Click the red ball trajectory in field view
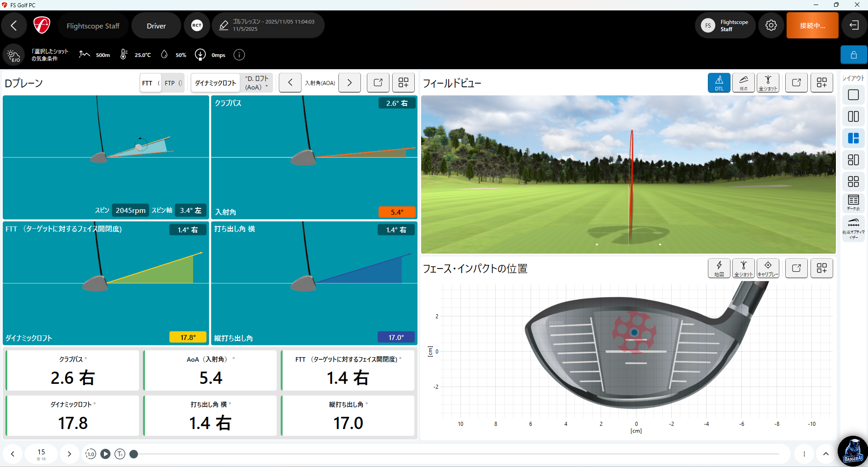The width and height of the screenshot is (868, 467). (631, 185)
